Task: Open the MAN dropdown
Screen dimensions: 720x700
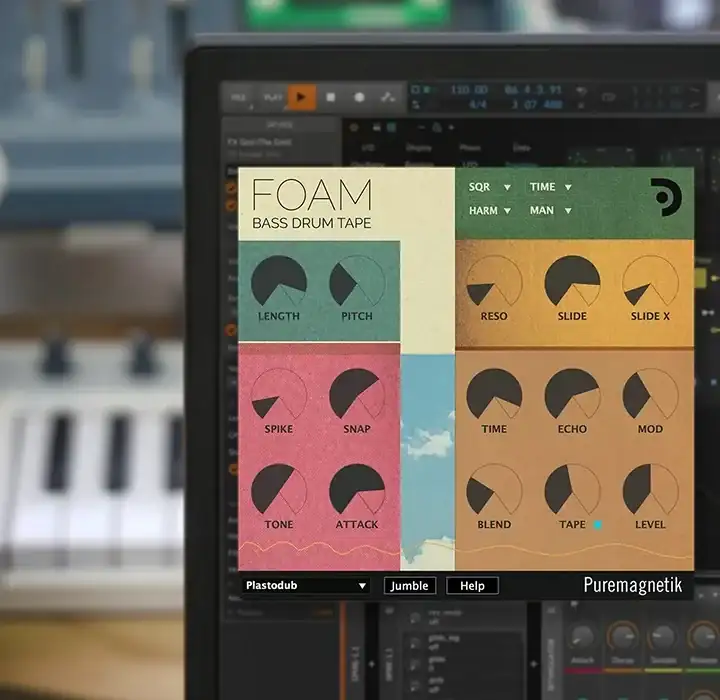Action: (551, 210)
